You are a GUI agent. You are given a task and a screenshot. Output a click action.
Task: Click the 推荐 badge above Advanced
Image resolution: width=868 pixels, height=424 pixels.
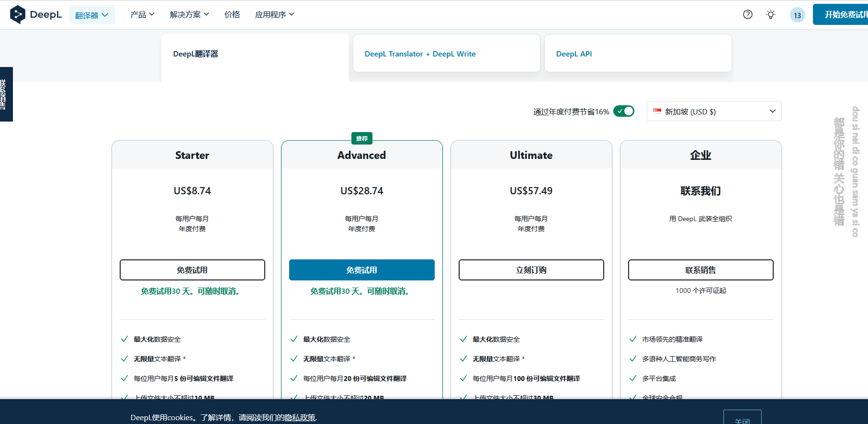coord(361,139)
